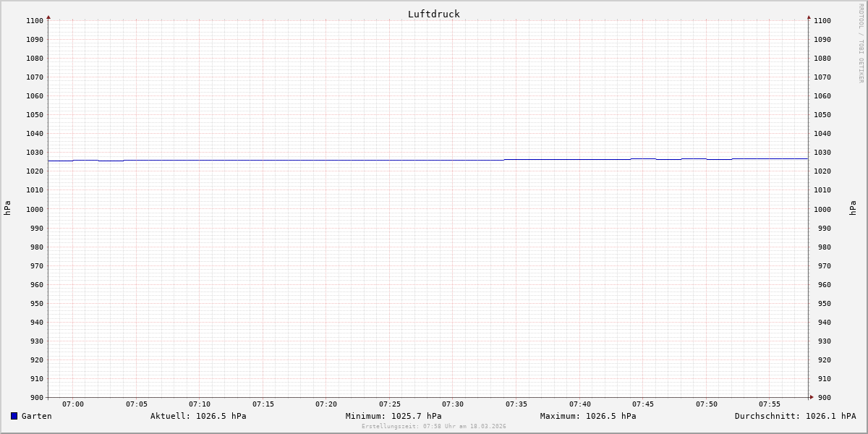The height and width of the screenshot is (434, 868).
Task: Click the Garten legend label
Action: [x=36, y=416]
